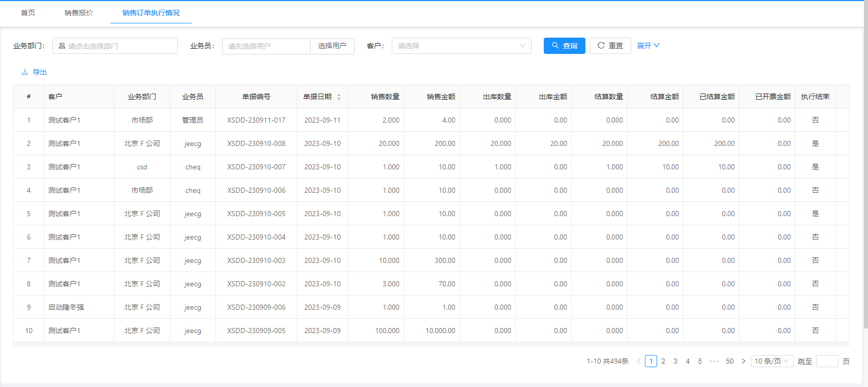Click order number XSDD-230910-006
The image size is (868, 387).
(257, 190)
